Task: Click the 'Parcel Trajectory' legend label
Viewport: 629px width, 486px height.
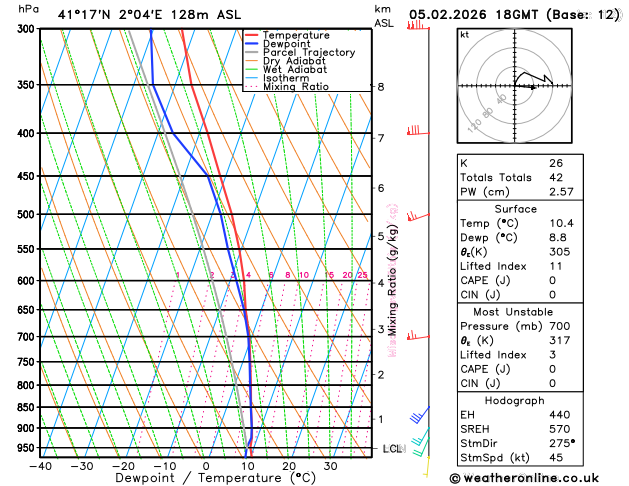Action: click(309, 53)
